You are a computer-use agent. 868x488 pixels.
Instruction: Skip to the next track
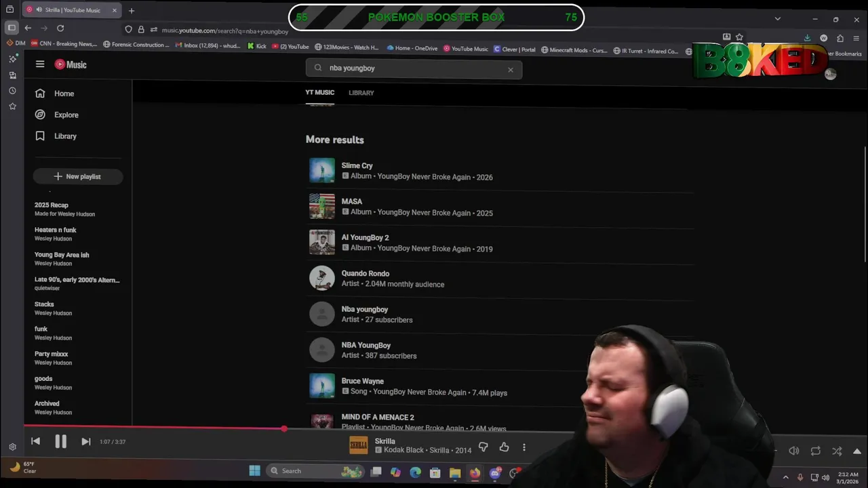point(85,441)
